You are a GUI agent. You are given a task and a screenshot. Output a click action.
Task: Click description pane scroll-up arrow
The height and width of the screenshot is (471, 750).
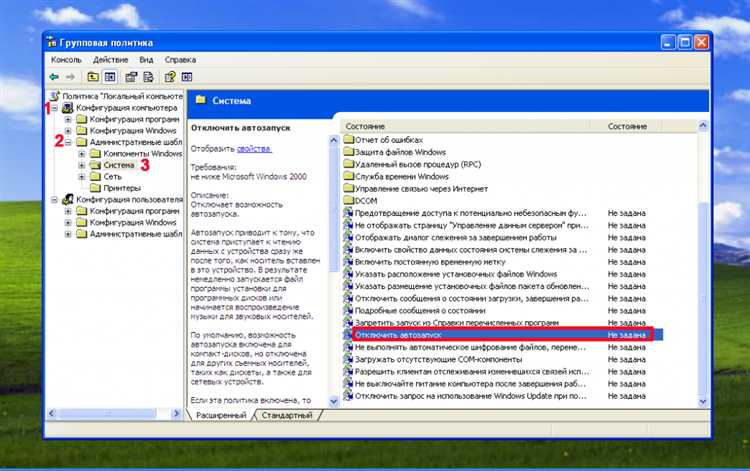pyautogui.click(x=334, y=140)
